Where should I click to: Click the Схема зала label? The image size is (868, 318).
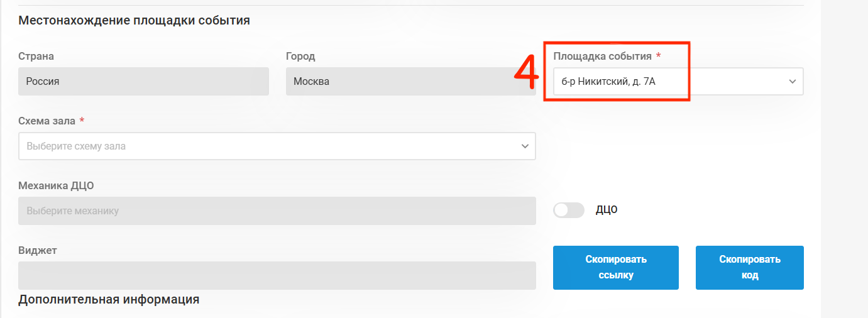tap(47, 121)
